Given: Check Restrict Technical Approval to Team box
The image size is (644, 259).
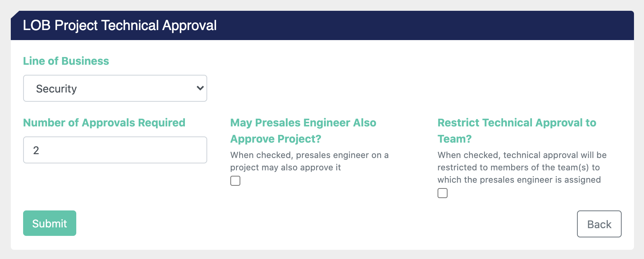Looking at the screenshot, I should click(443, 193).
